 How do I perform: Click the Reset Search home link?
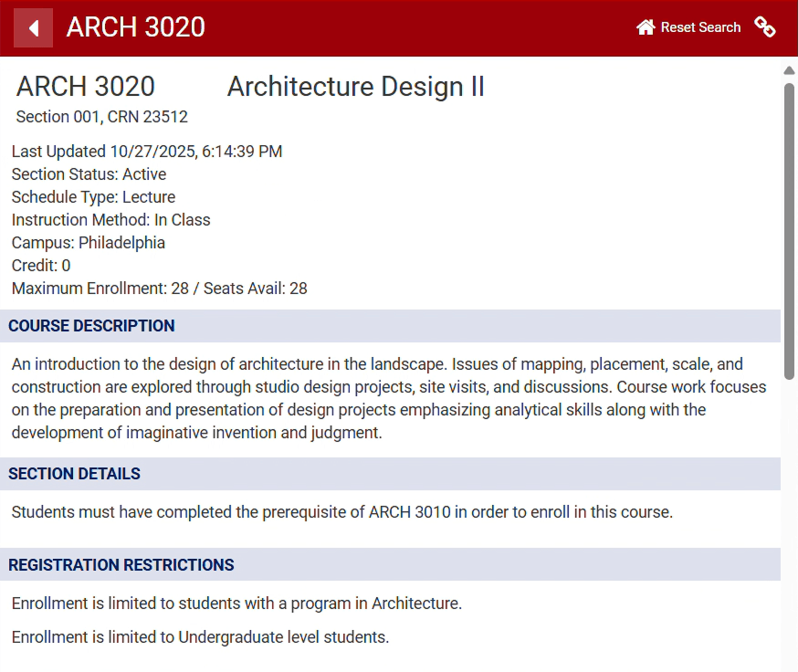tap(688, 27)
